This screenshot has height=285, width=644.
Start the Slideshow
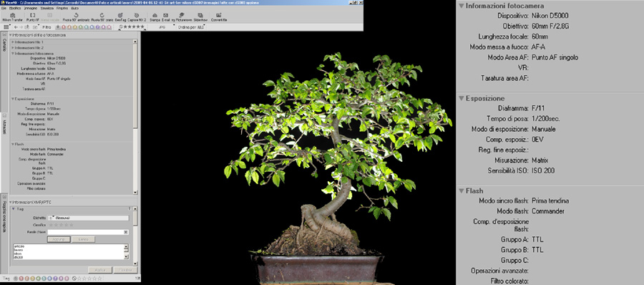(x=200, y=17)
